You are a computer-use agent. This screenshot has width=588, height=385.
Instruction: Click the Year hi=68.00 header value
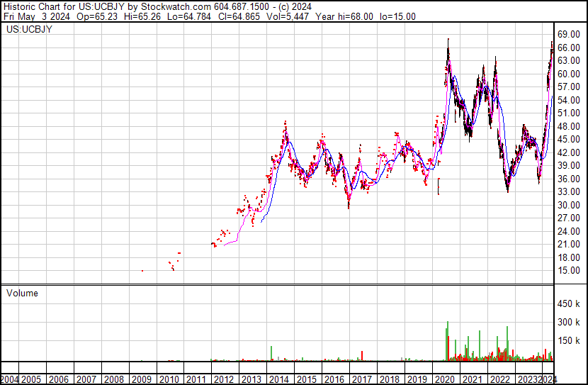tap(344, 17)
